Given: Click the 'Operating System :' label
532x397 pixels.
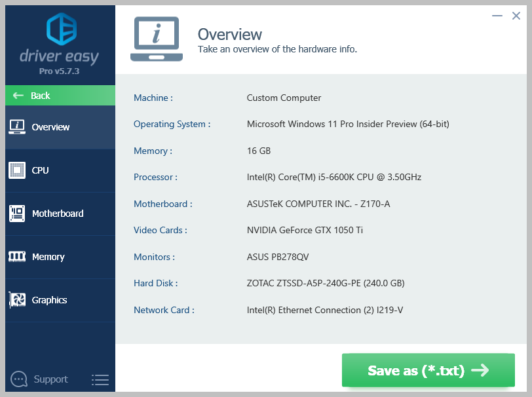Looking at the screenshot, I should click(172, 124).
